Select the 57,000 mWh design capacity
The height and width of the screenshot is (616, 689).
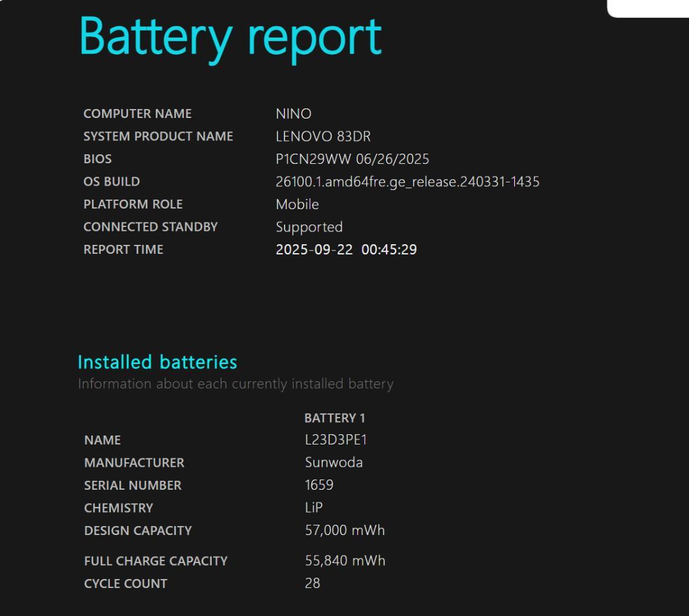coord(344,530)
